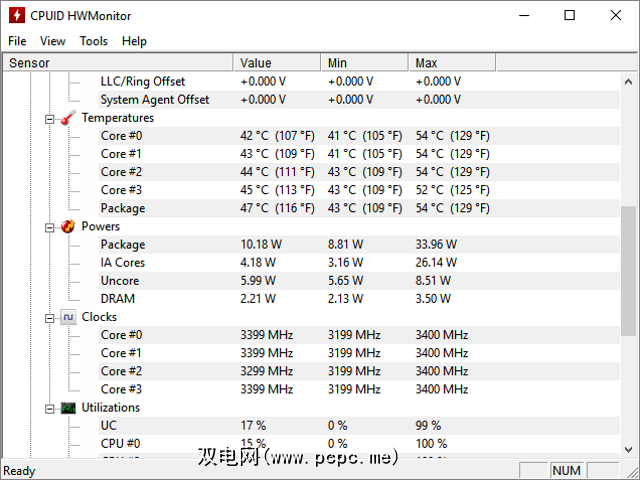Click the vertical scrollbar thumb

tap(628, 271)
